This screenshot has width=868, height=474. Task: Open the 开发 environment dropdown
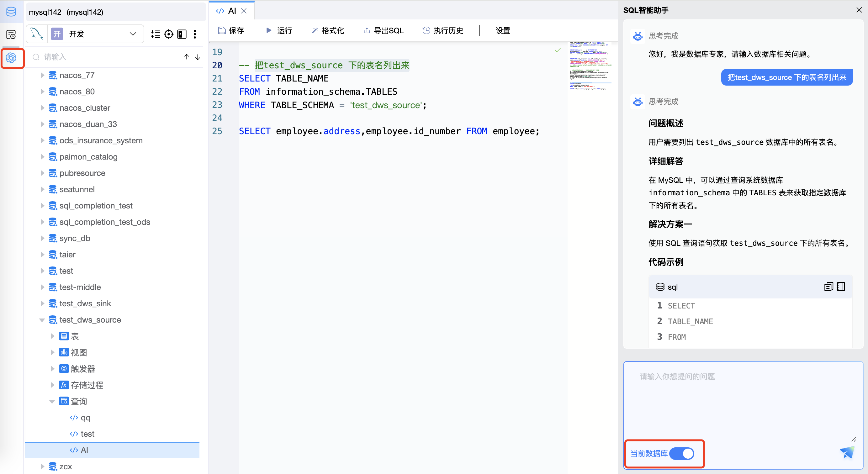[x=132, y=34]
